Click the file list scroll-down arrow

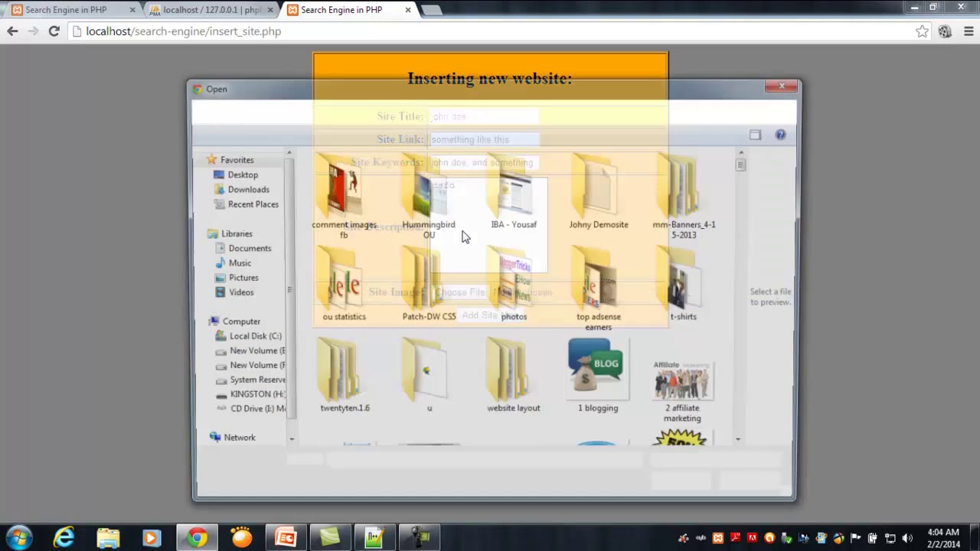pos(739,439)
